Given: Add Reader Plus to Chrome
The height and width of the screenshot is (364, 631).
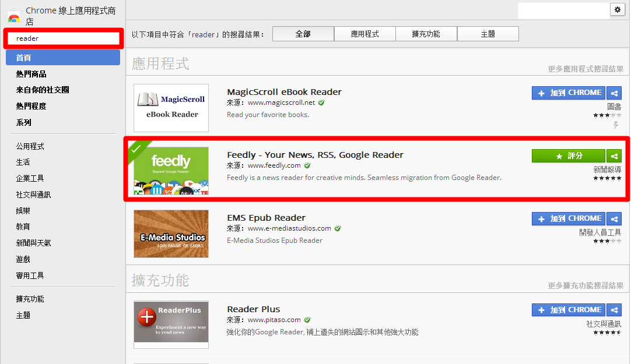Looking at the screenshot, I should click(568, 310).
